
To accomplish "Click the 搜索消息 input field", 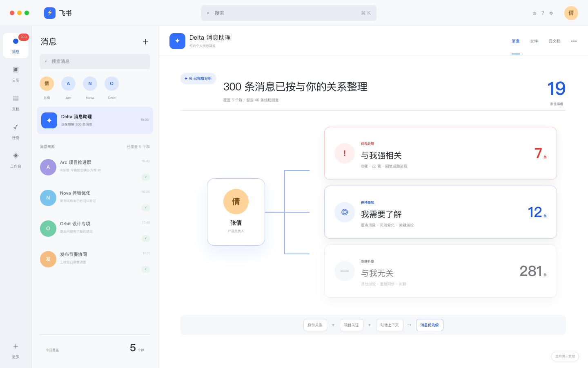I will click(95, 61).
